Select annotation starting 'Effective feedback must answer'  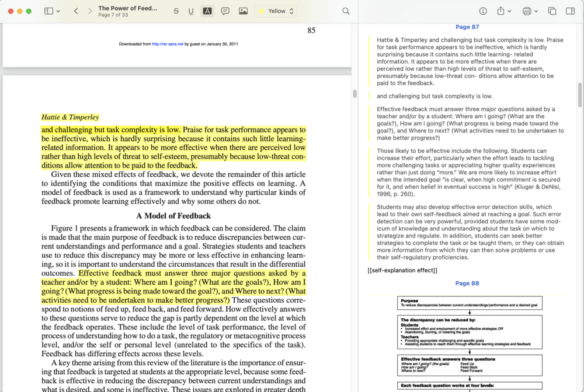coord(470,124)
